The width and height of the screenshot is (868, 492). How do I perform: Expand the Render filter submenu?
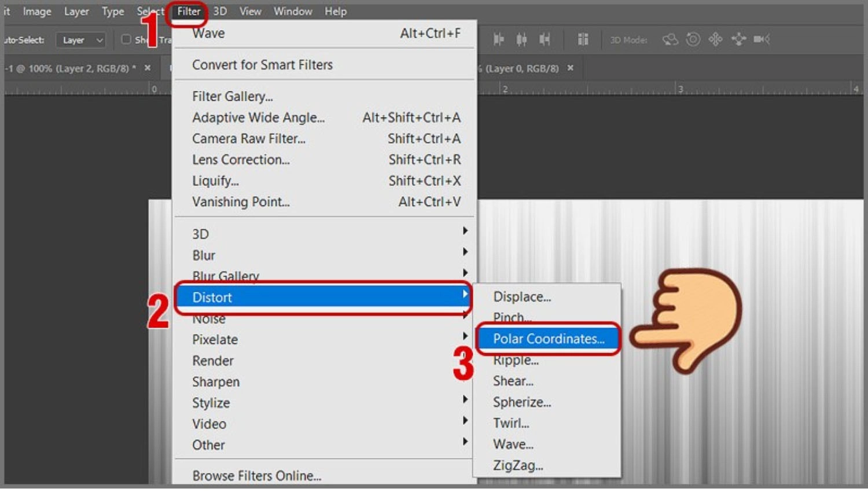[x=325, y=361]
